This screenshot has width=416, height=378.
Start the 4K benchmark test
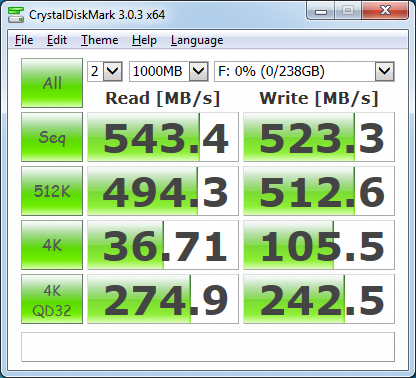point(52,245)
